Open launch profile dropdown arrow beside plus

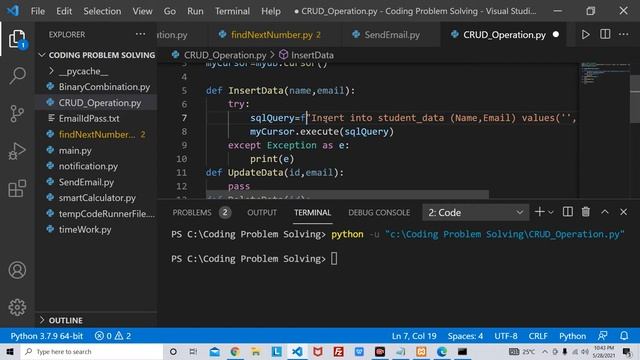(551, 212)
